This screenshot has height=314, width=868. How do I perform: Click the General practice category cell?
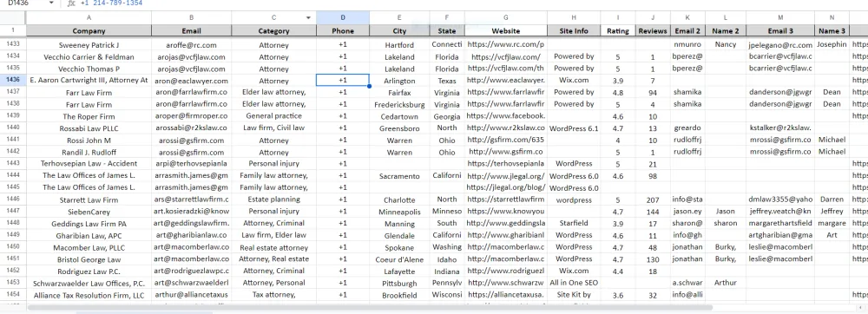tap(274, 116)
